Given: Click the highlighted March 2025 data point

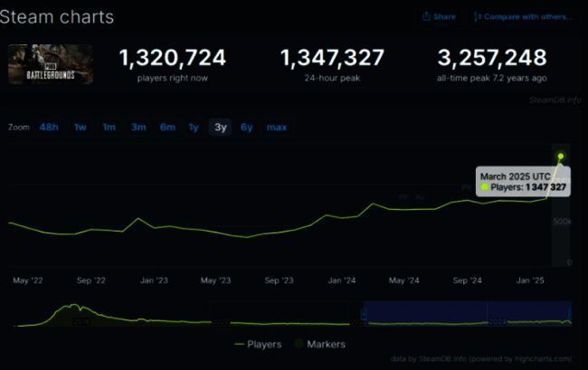Looking at the screenshot, I should tap(561, 157).
